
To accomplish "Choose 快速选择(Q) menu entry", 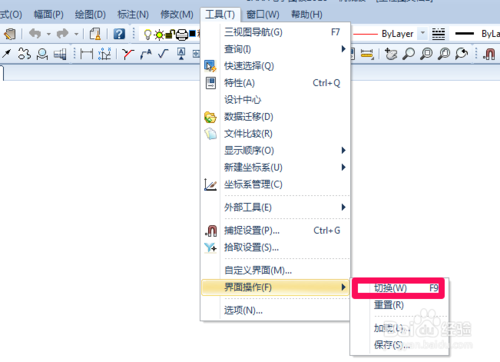I will [x=275, y=66].
